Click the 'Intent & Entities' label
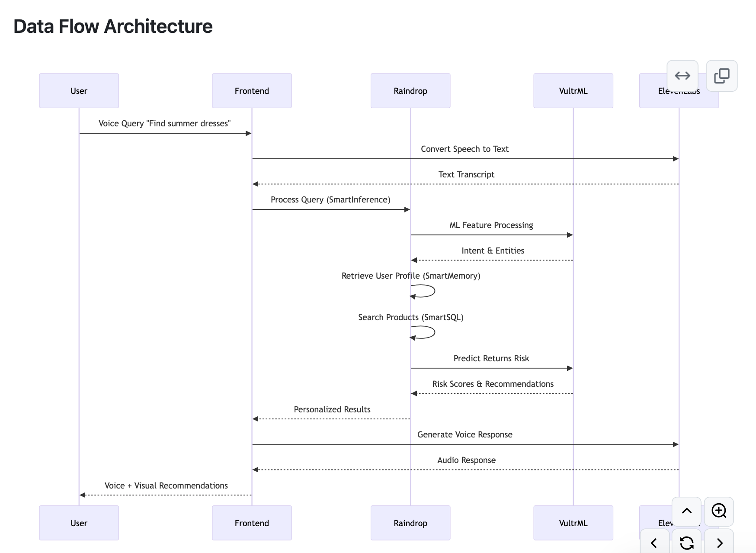Viewport: 756px width, 553px height. [x=493, y=251]
